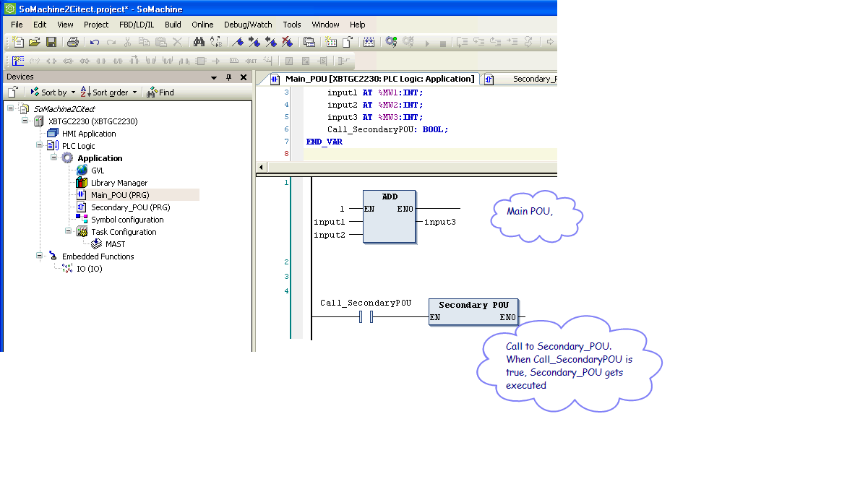
Task: Switch to the Main_POU editor tab
Action: pos(372,79)
